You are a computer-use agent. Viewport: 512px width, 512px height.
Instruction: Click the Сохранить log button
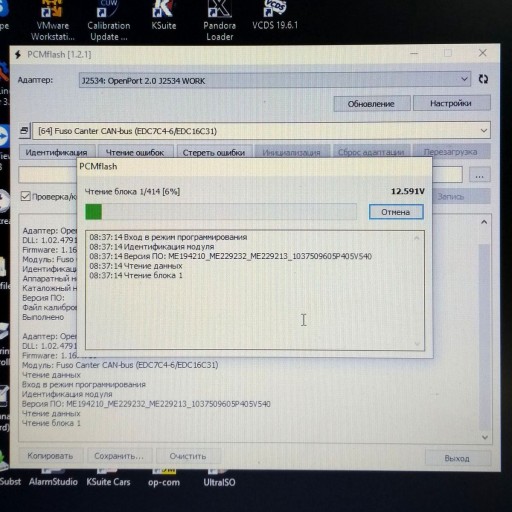tap(119, 456)
